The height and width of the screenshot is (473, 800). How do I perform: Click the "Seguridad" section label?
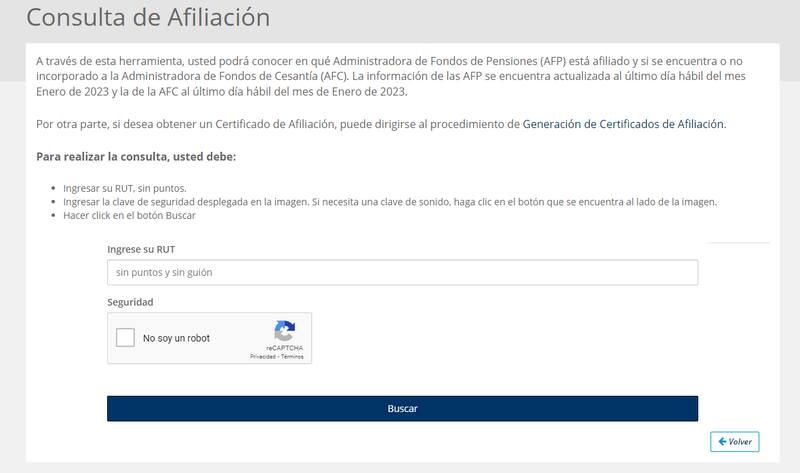(130, 301)
